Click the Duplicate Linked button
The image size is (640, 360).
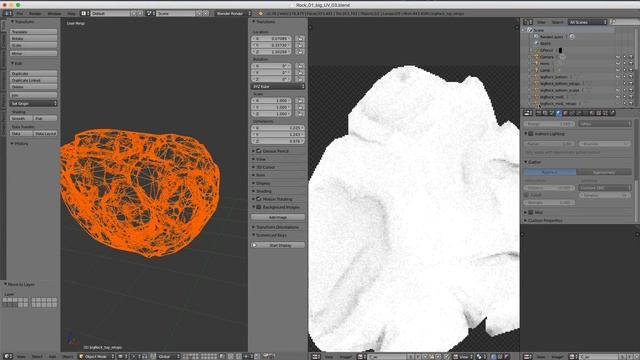[x=33, y=80]
